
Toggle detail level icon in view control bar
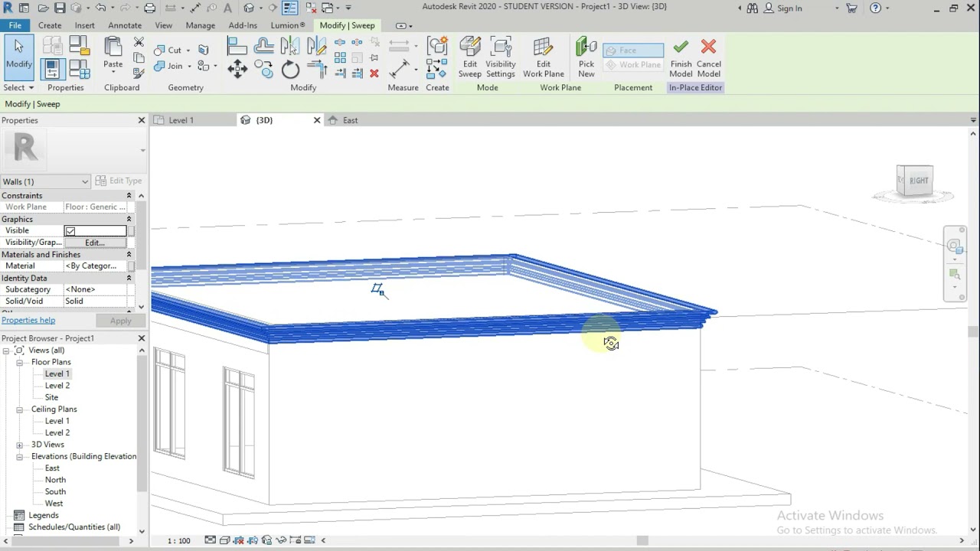(211, 540)
